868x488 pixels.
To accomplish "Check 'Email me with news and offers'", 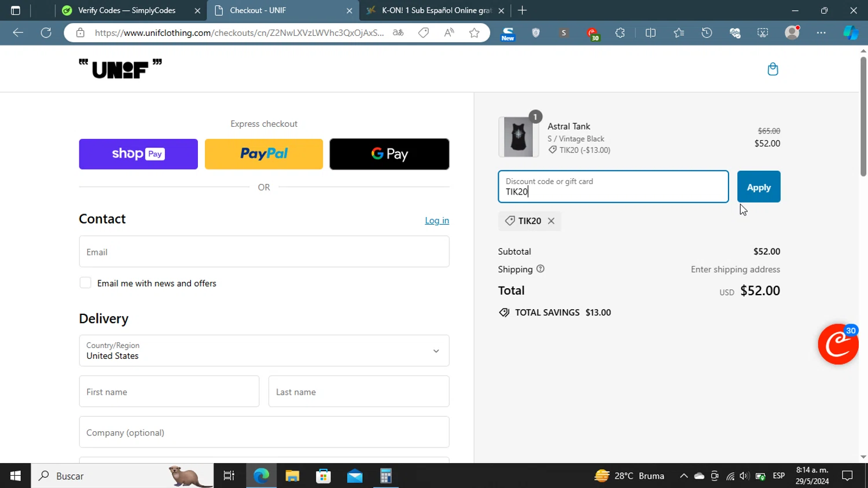I will pyautogui.click(x=85, y=283).
